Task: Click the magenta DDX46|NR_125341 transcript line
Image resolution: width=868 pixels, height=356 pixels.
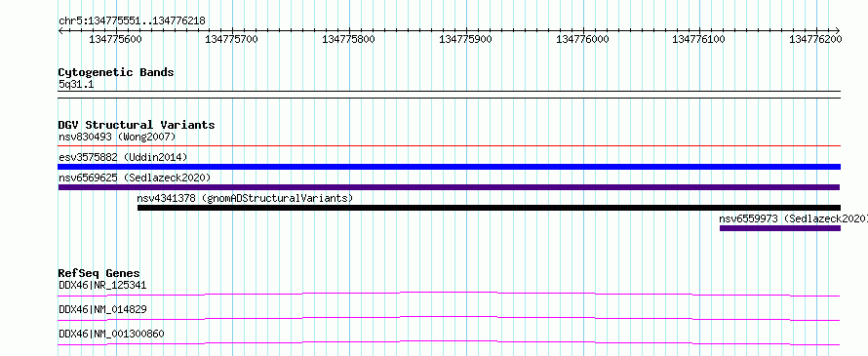Action: 450,294
